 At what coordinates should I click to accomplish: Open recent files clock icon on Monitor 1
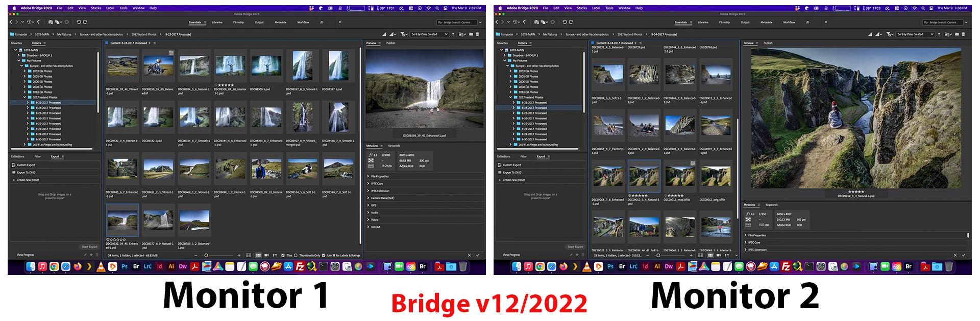coord(29,22)
